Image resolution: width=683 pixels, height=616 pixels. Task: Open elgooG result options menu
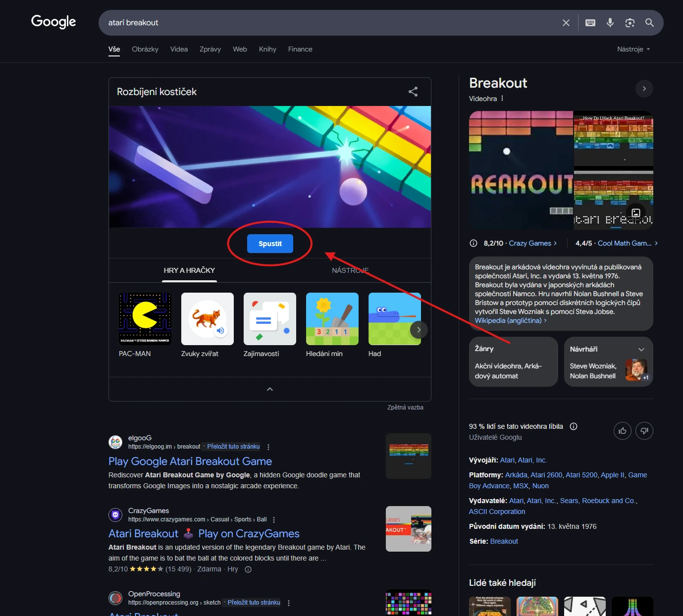tap(268, 447)
